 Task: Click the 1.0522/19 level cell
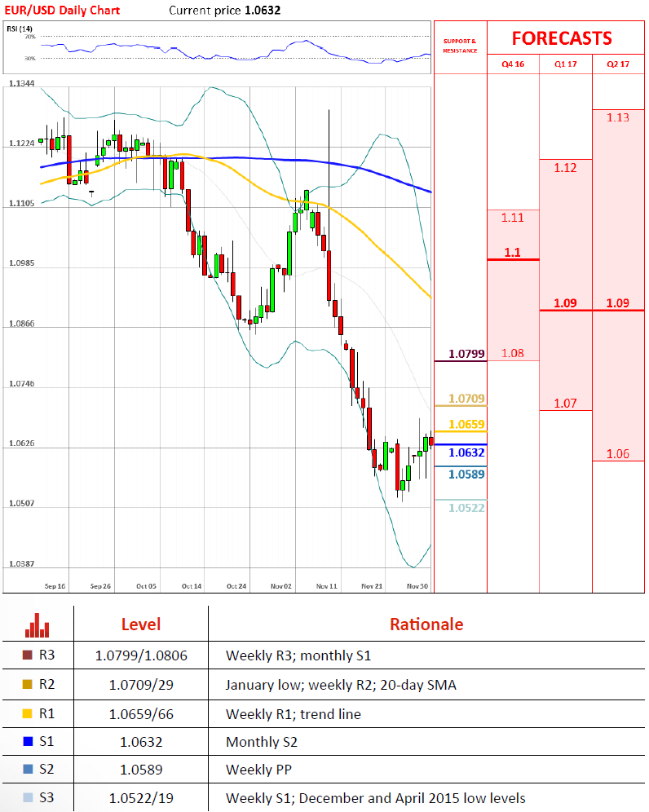coord(141,798)
